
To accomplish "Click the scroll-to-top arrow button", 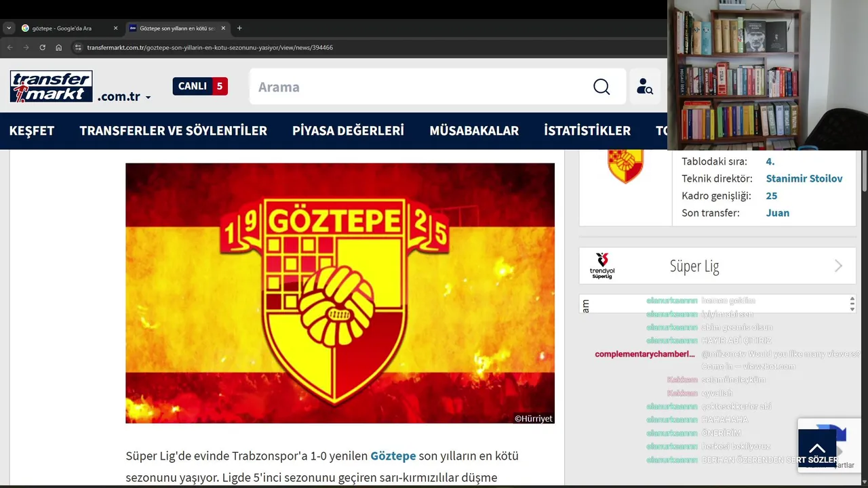I will (x=817, y=448).
